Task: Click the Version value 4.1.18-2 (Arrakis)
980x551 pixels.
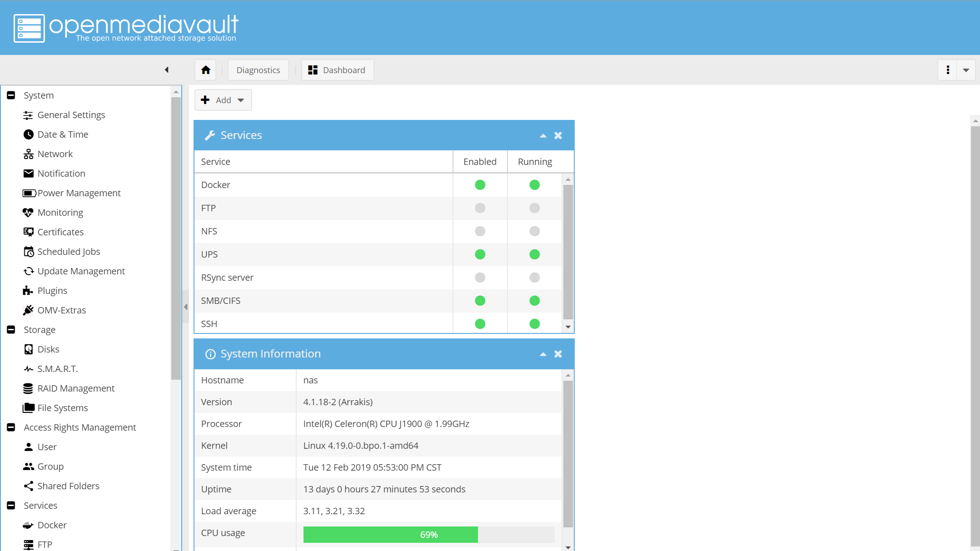Action: [338, 402]
